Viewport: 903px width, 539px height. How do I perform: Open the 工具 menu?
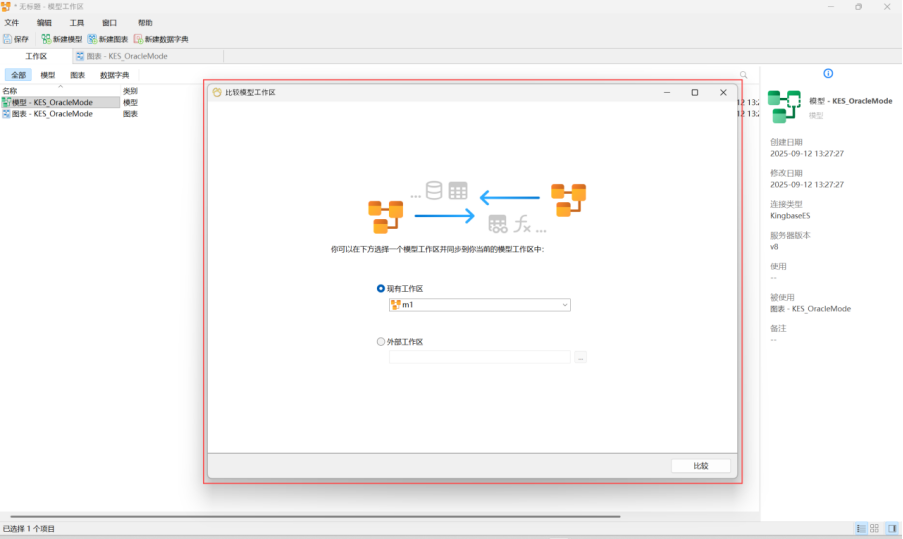(x=77, y=22)
